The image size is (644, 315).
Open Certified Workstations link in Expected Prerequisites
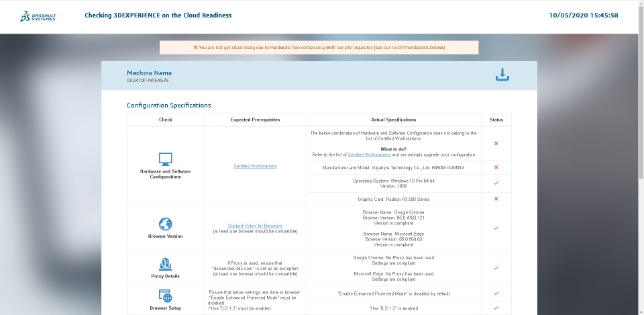(255, 166)
